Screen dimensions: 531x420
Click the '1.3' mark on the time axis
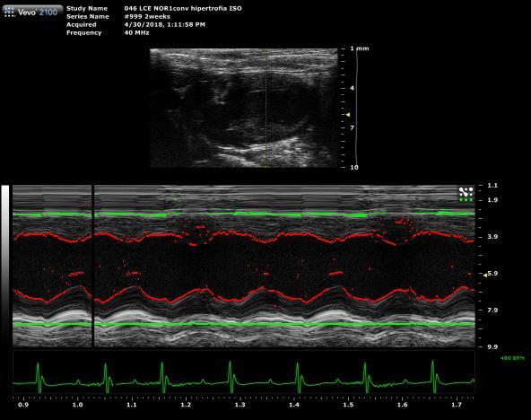point(240,405)
